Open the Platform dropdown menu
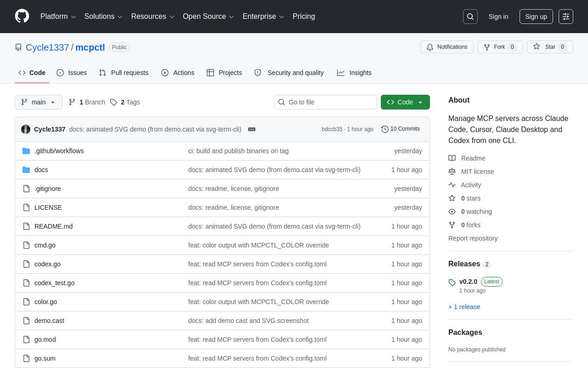Image resolution: width=588 pixels, height=368 pixels. pyautogui.click(x=58, y=17)
